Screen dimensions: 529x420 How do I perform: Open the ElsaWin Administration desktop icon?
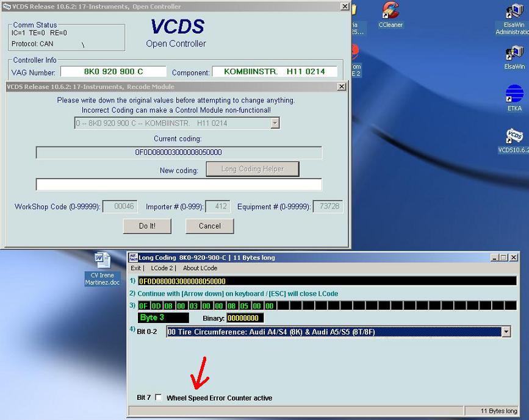pyautogui.click(x=514, y=18)
